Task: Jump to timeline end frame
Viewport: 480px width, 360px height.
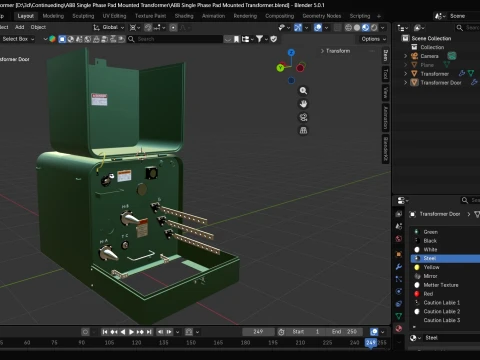Action: (x=149, y=332)
